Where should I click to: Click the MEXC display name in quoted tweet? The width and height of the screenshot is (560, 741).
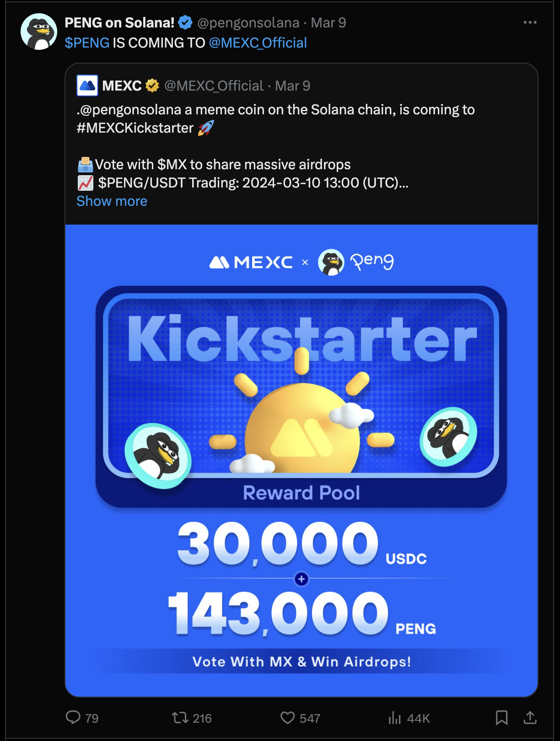coord(122,86)
